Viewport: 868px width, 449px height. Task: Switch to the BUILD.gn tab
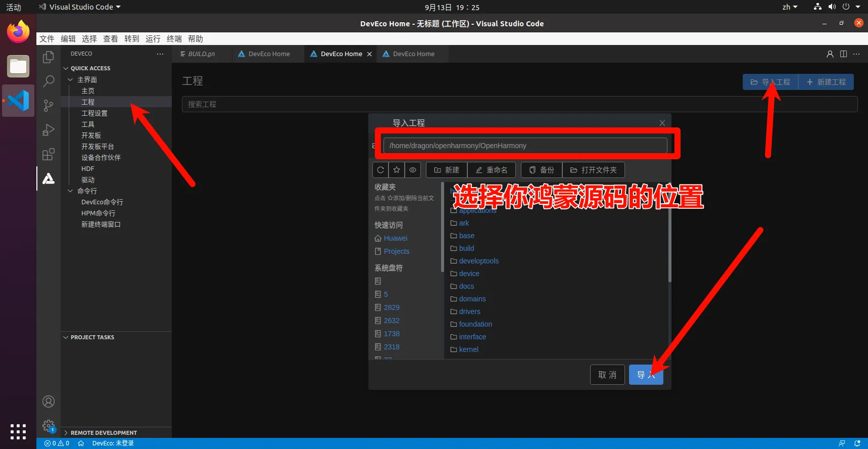point(201,54)
